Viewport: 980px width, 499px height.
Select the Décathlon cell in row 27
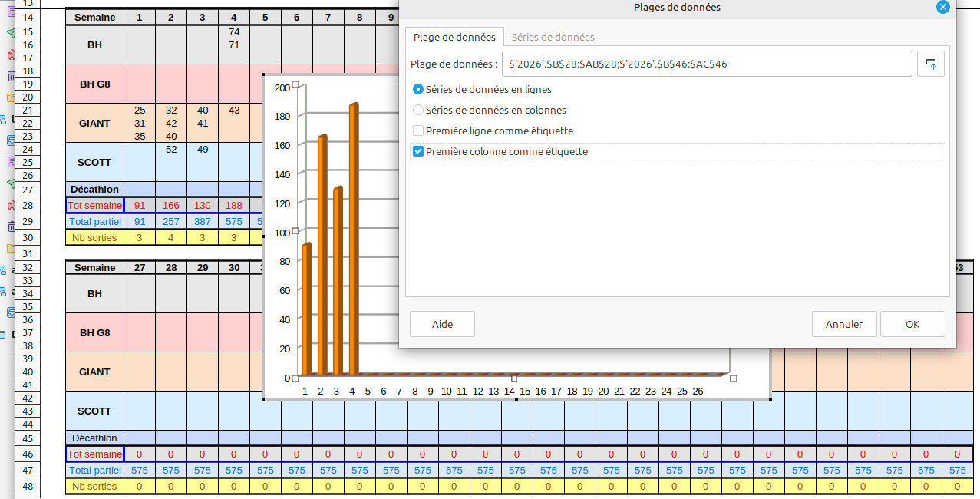[94, 190]
